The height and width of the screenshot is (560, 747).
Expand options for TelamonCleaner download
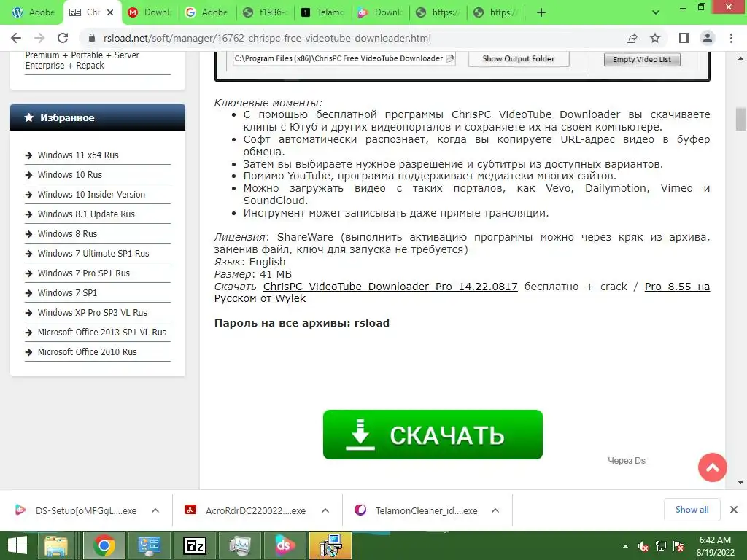[x=495, y=510]
